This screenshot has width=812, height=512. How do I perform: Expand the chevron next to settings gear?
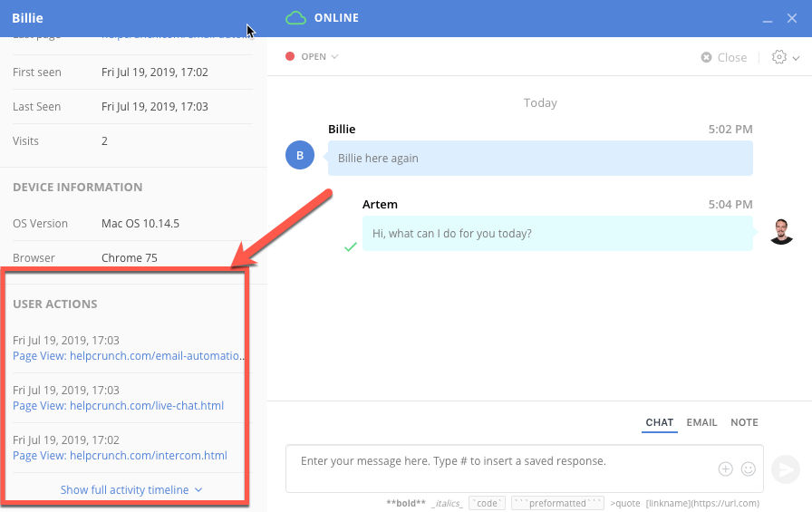coord(796,58)
